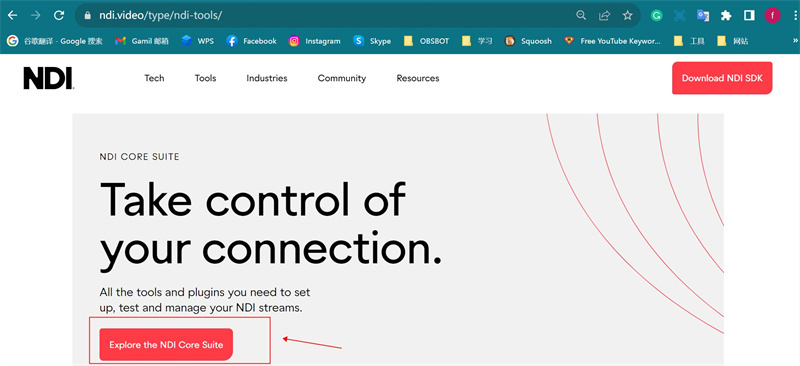This screenshot has width=800, height=366.
Task: Open the Tools menu
Action: (205, 78)
